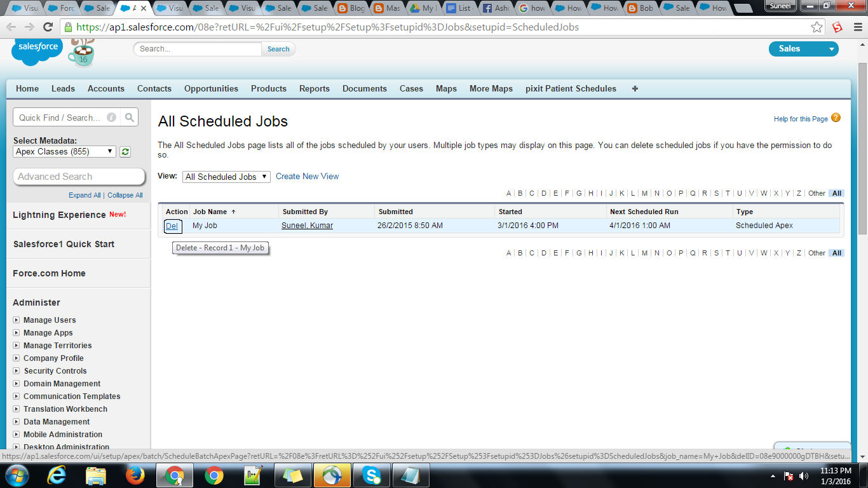The height and width of the screenshot is (488, 868).
Task: Open the Windows Start button
Action: [17, 475]
